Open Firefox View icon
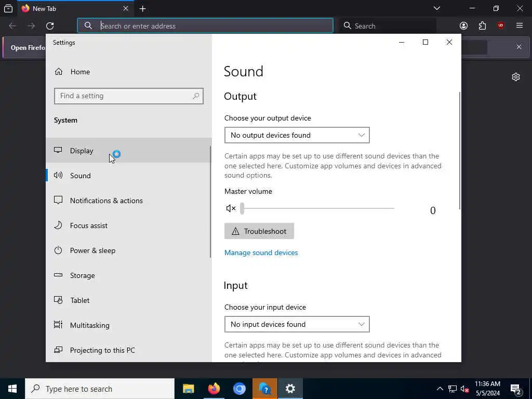This screenshot has width=532, height=399. (x=8, y=8)
